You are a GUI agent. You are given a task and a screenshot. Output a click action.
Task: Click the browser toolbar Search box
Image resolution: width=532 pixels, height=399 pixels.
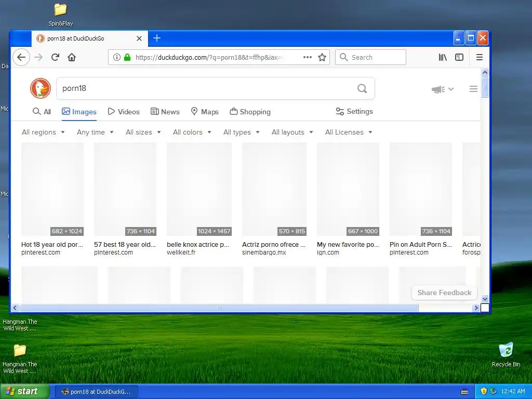click(x=370, y=57)
